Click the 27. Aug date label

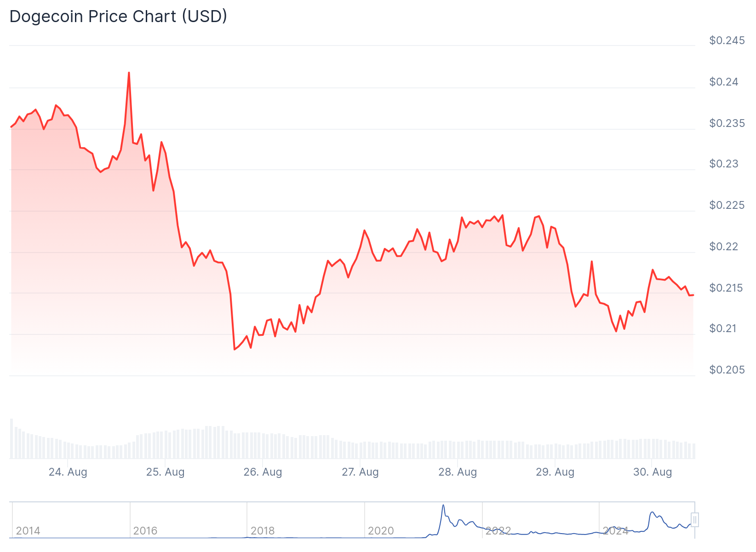pyautogui.click(x=360, y=472)
